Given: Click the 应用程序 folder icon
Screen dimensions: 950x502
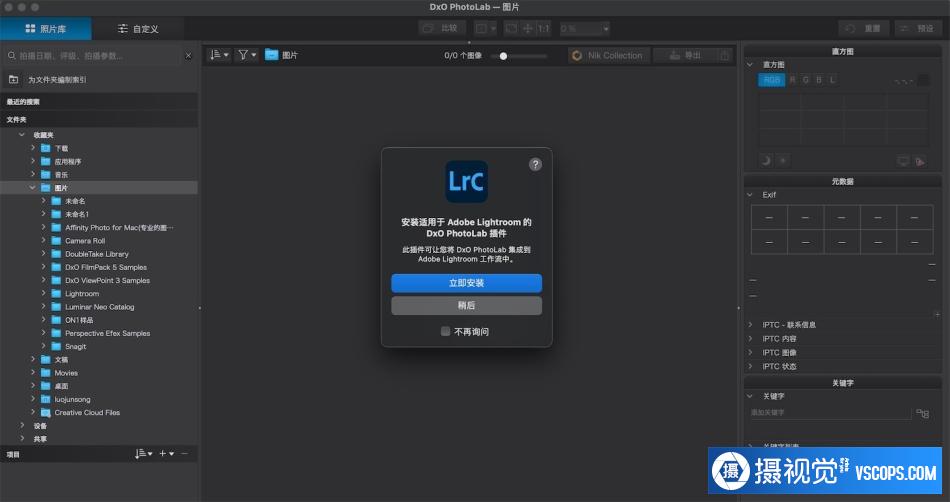Looking at the screenshot, I should [x=45, y=161].
